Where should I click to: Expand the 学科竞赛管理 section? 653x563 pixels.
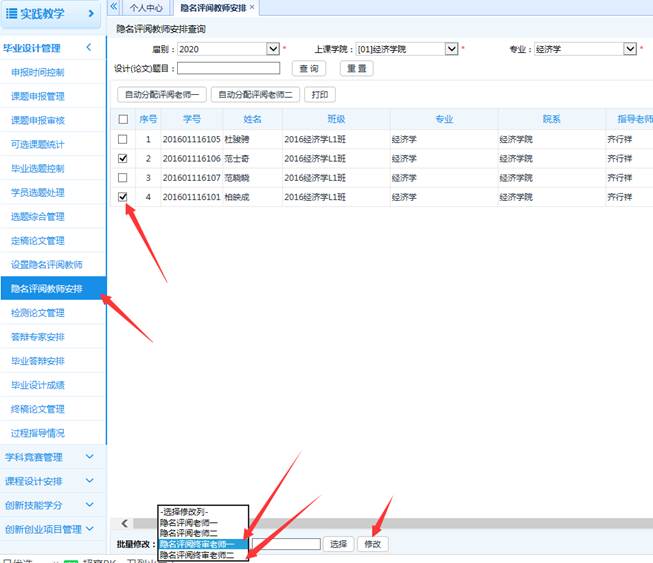tap(89, 457)
